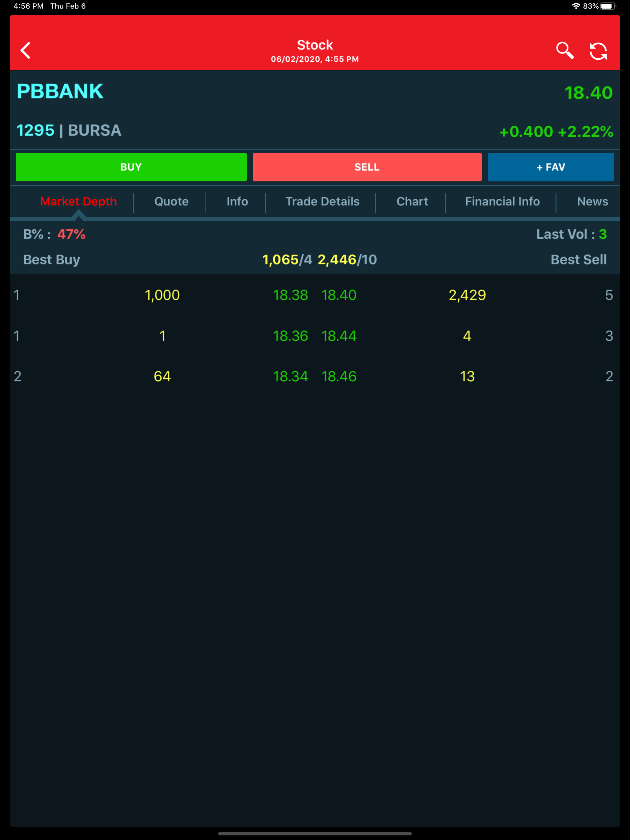Tap the BURSA exchange label
The height and width of the screenshot is (840, 630).
click(95, 130)
